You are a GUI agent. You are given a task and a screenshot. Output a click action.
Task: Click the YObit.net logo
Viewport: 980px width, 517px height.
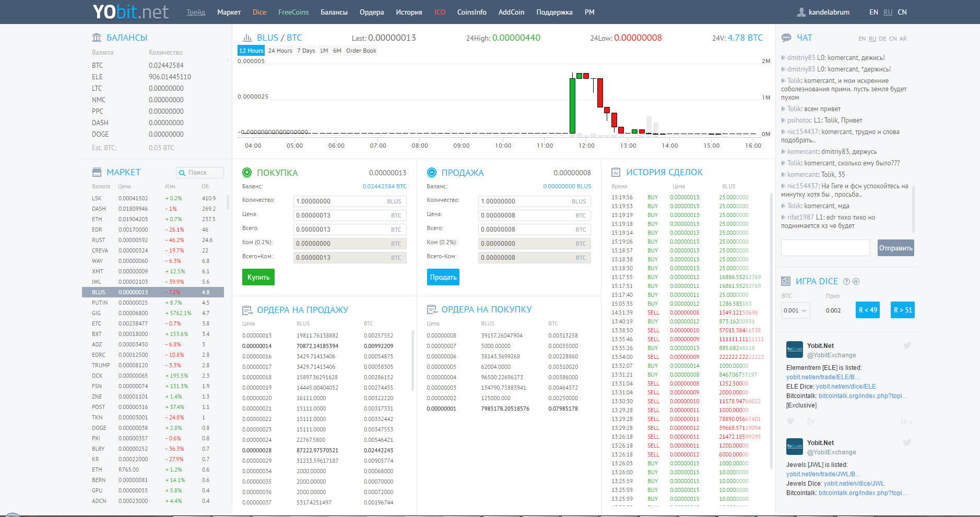(x=131, y=11)
